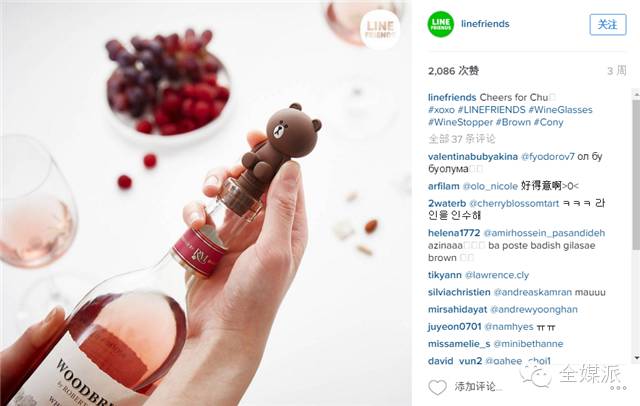This screenshot has width=640, height=406.
Task: Open helena1772 commenter profile
Action: point(454,233)
